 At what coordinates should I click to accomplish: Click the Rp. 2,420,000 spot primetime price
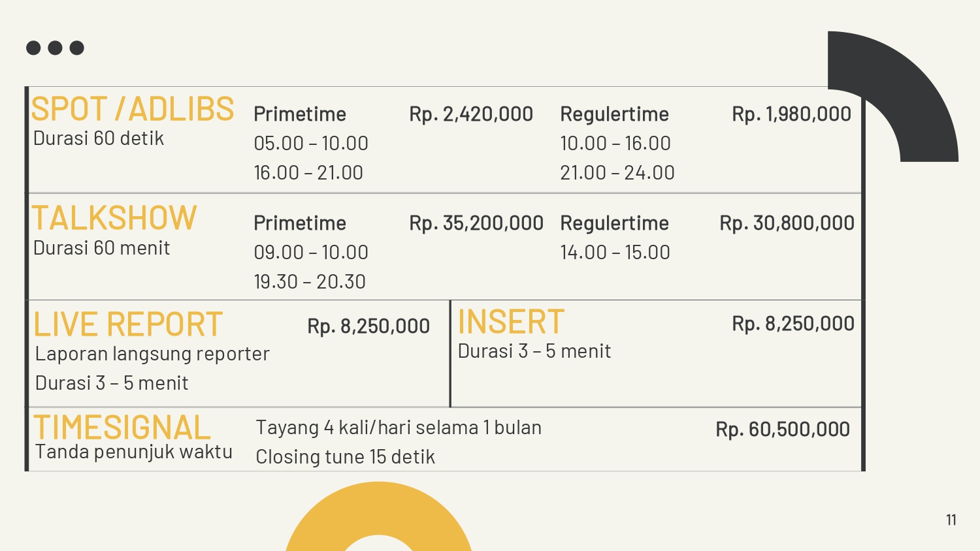[471, 114]
